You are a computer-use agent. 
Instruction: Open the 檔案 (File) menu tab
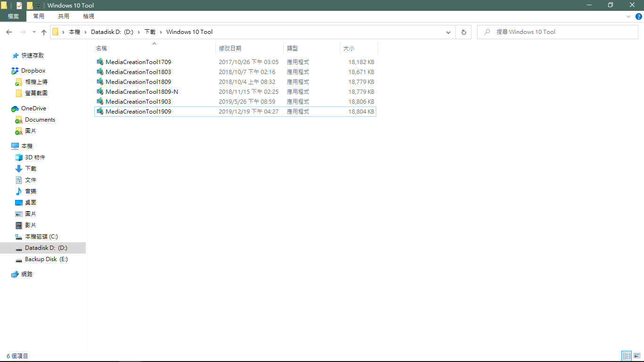click(x=13, y=16)
